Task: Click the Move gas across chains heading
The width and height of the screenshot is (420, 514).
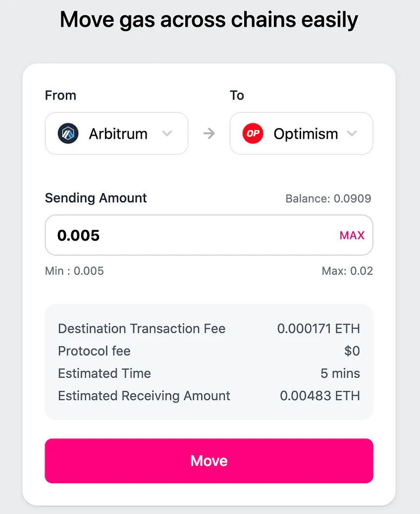Action: click(209, 20)
